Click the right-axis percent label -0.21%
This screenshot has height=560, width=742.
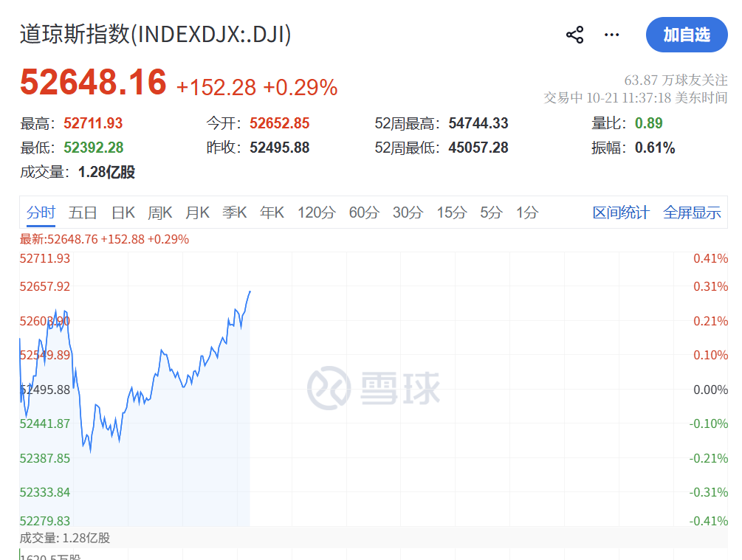pyautogui.click(x=708, y=458)
